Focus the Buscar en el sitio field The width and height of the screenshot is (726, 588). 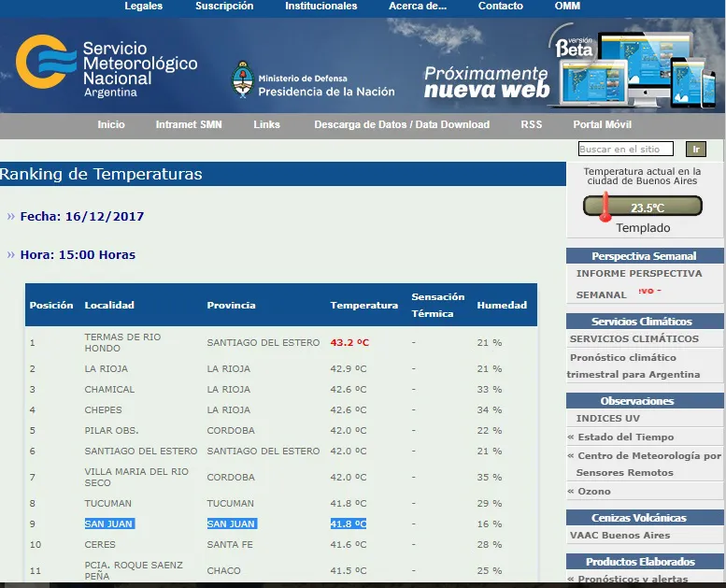click(625, 149)
